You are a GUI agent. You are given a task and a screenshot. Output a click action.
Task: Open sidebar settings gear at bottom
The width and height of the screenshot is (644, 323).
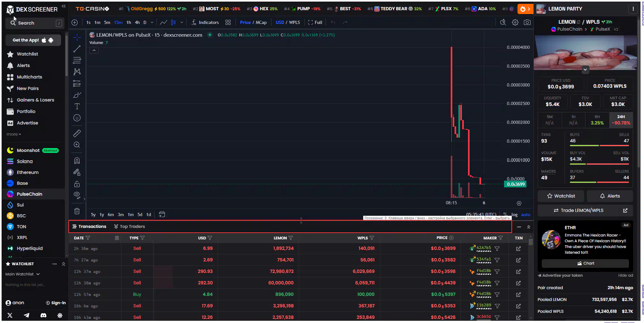60,315
